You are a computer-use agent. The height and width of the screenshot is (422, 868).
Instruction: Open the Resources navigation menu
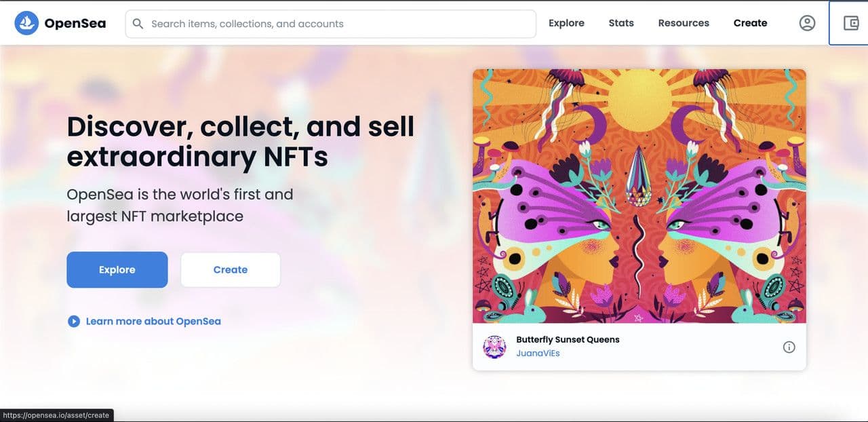point(684,23)
